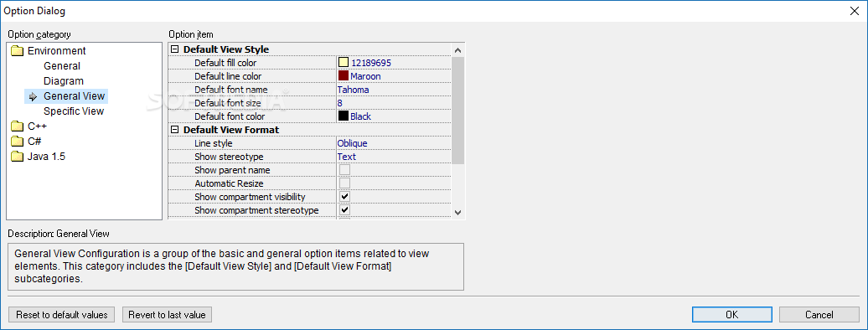This screenshot has height=330, width=868.
Task: Click the C++ folder icon
Action: pyautogui.click(x=18, y=126)
